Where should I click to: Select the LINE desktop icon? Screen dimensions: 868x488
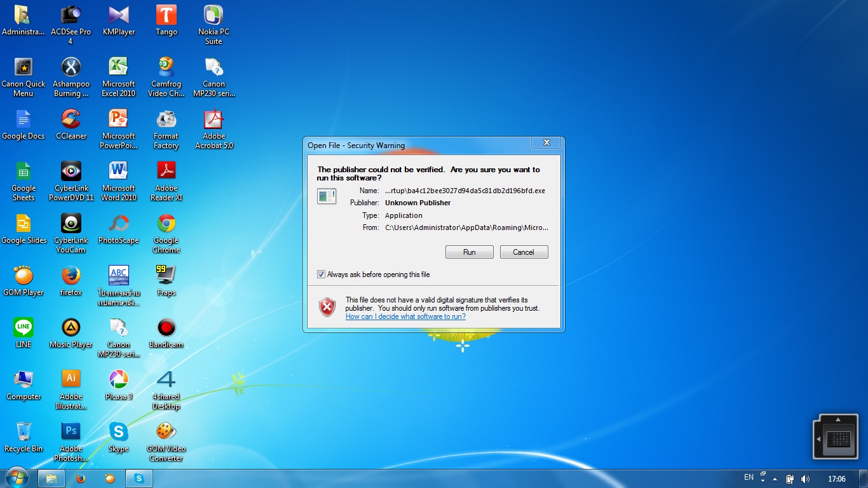click(x=24, y=333)
